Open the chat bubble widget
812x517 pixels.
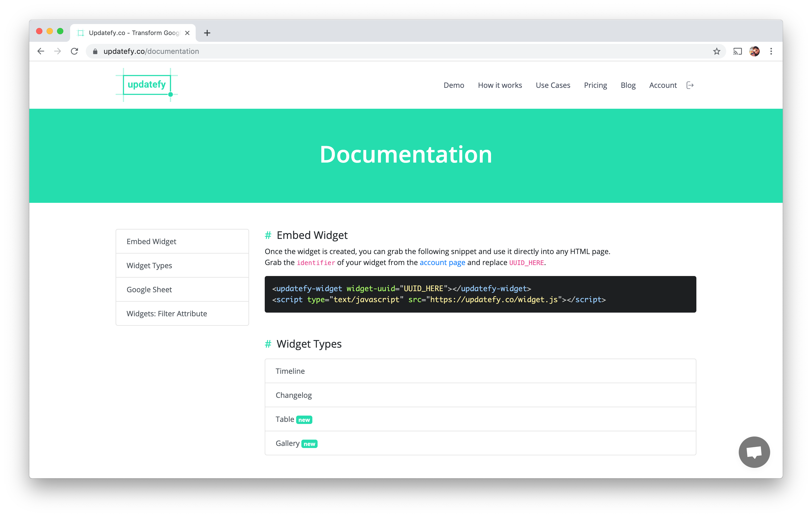coord(754,452)
